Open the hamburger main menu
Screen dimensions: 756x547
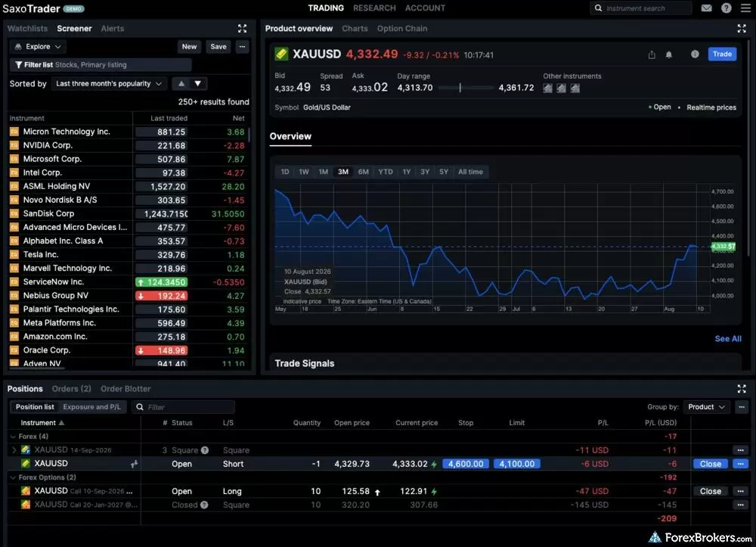point(745,8)
